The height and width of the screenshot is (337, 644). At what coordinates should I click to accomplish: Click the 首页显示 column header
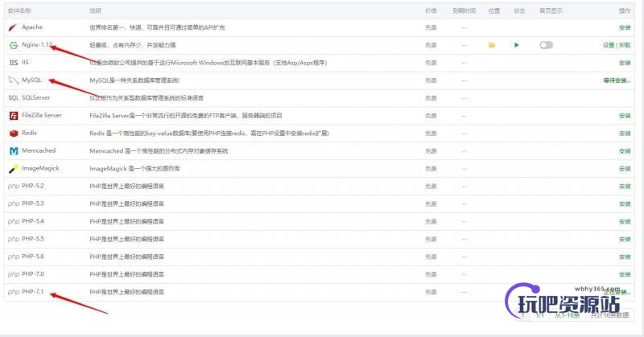[x=551, y=11]
